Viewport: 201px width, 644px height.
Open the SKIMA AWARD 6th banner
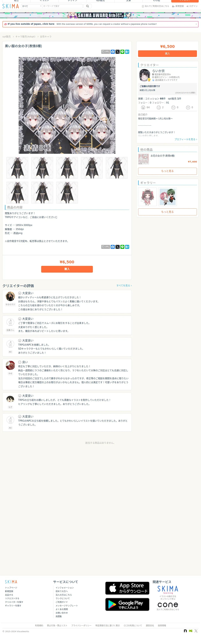(100, 15)
